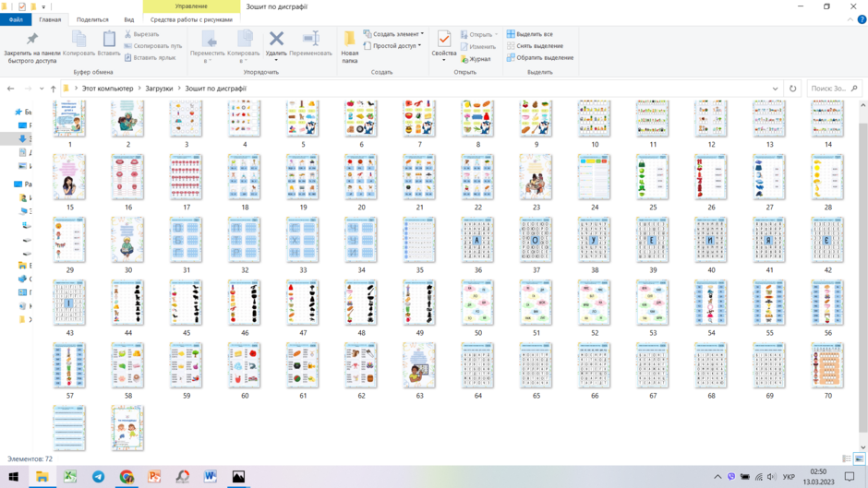Viewport: 868px width, 488px height.
Task: Click the Delete red X icon
Action: coord(276,39)
